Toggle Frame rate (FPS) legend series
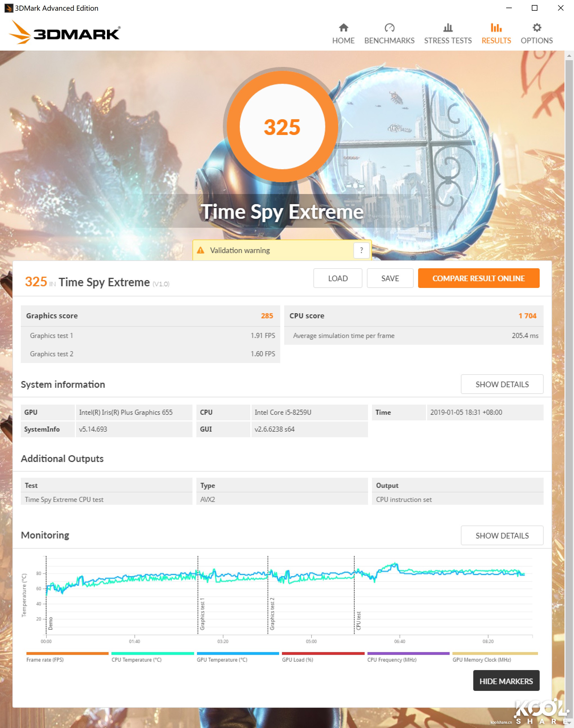 (45, 659)
